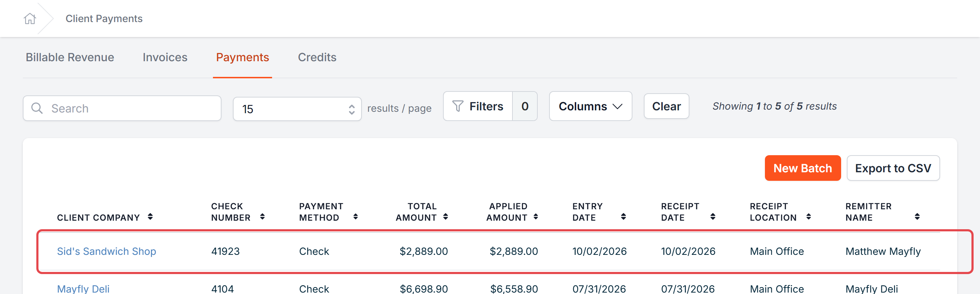Sort by Check Number column arrows
Image resolution: width=980 pixels, height=294 pixels.
[262, 217]
